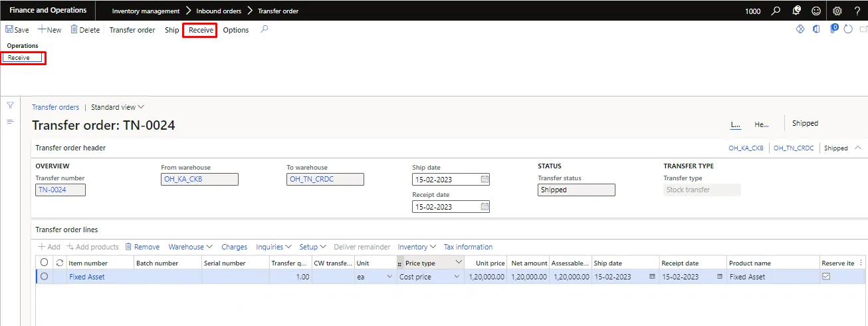Expand the Unit dropdown showing ea
The image size is (868, 326).
pos(389,277)
